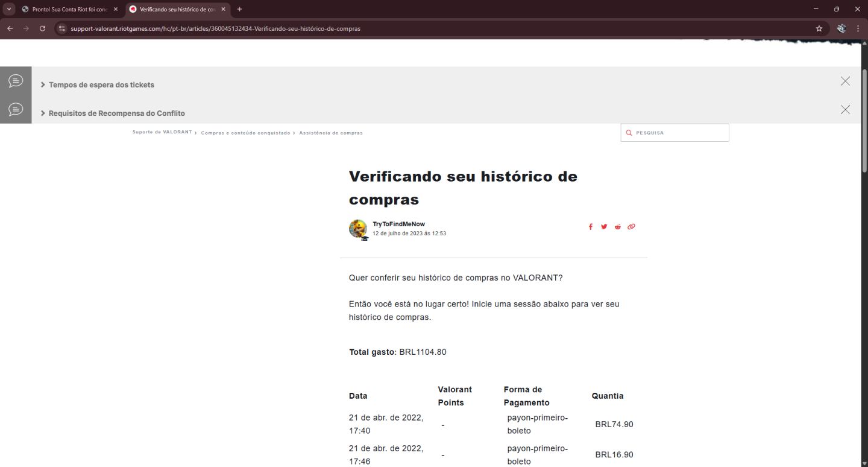This screenshot has height=467, width=868.
Task: Reload the current page
Action: coord(42,28)
